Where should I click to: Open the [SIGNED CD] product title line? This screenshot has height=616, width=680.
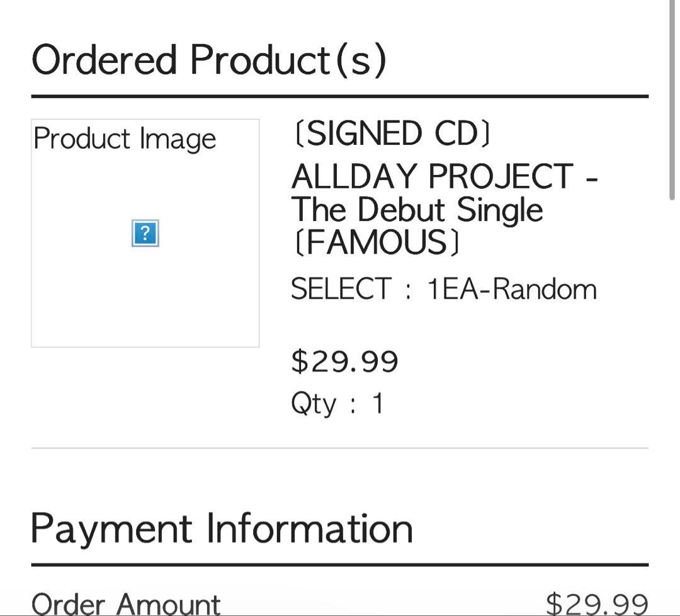coord(391,134)
